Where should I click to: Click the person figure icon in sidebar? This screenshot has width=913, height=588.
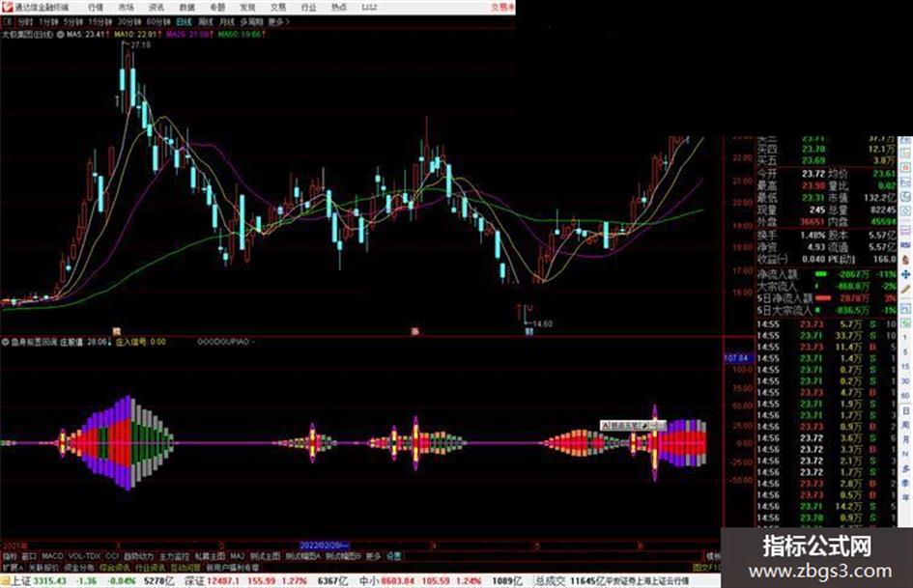click(906, 260)
